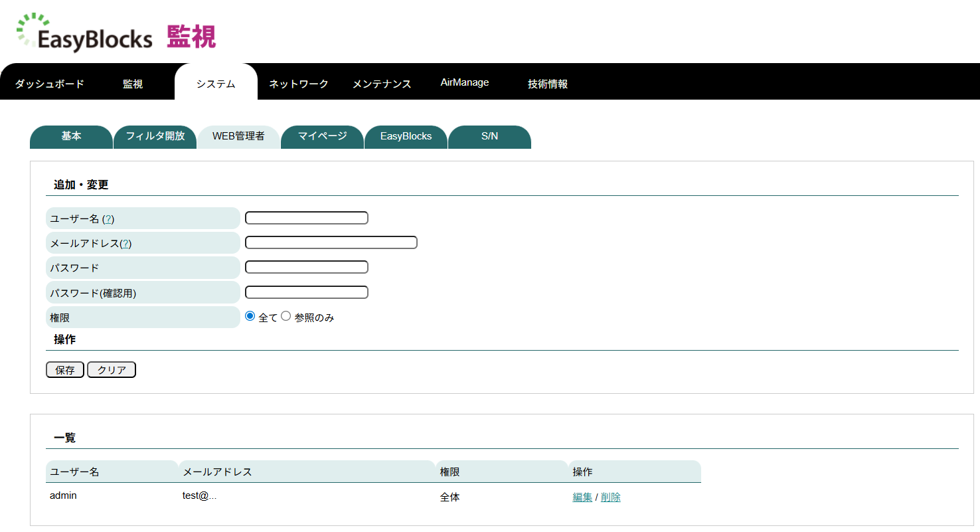Open the 技術情報 menu
The image size is (980, 532).
[x=546, y=83]
